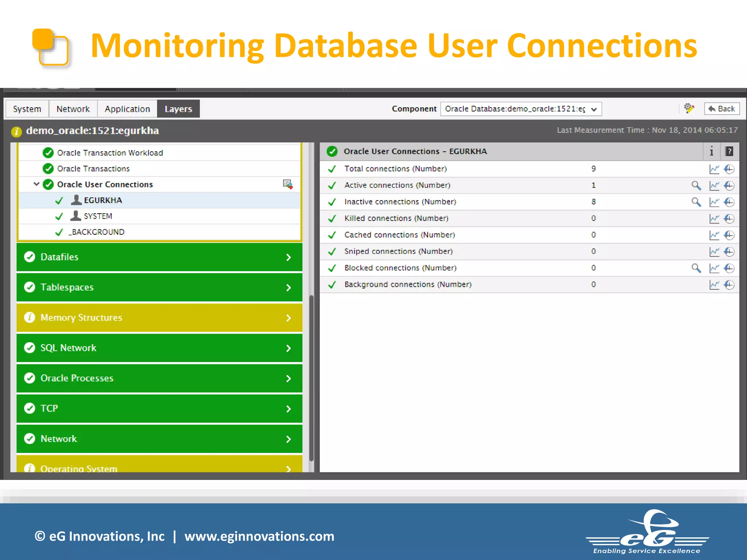
Task: Expand the TCP layer
Action: pos(159,409)
